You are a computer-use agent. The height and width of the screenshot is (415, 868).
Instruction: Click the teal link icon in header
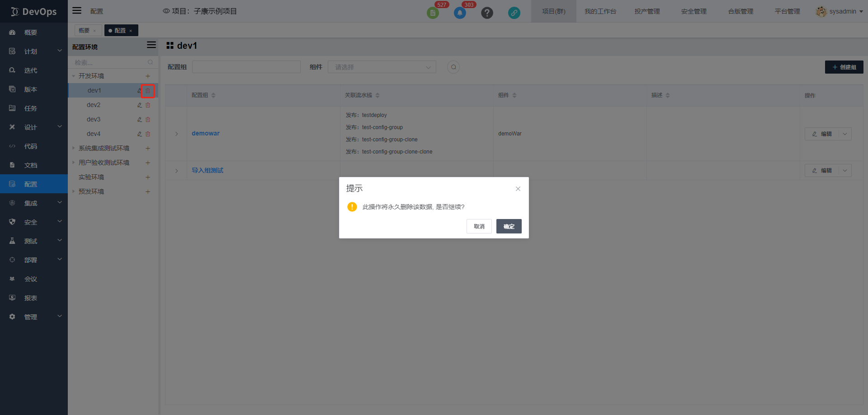click(514, 13)
